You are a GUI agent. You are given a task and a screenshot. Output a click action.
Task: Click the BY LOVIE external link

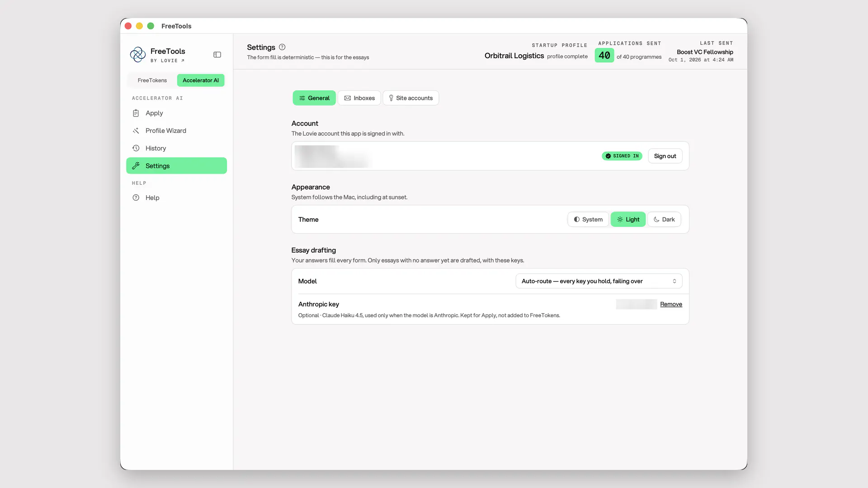[167, 61]
